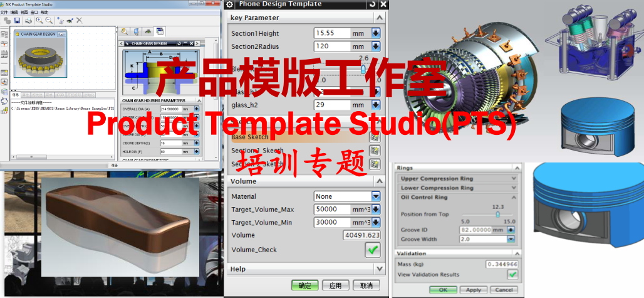Click the gear settings icon in Phone Design Template
The width and height of the screenshot is (644, 298).
click(229, 4)
